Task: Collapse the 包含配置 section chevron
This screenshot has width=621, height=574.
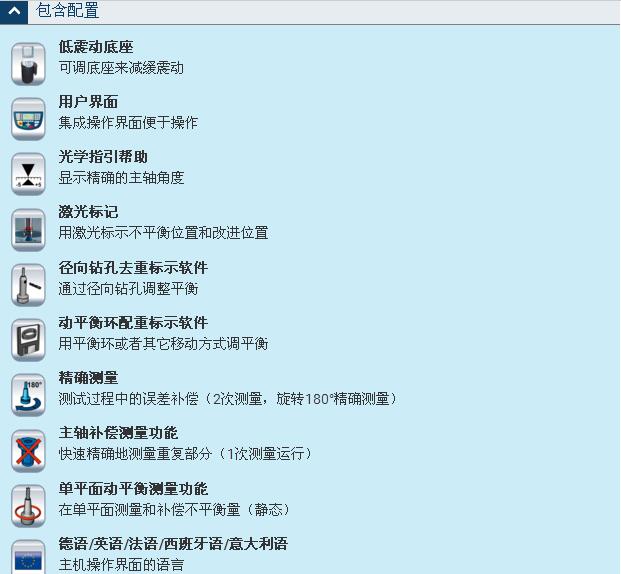Action: point(14,11)
